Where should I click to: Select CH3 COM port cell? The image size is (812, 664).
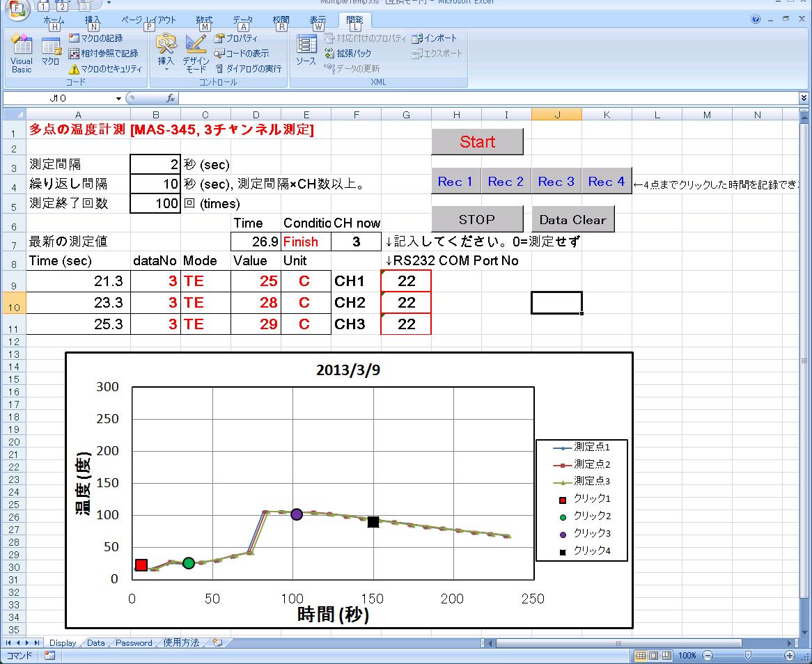pos(406,324)
